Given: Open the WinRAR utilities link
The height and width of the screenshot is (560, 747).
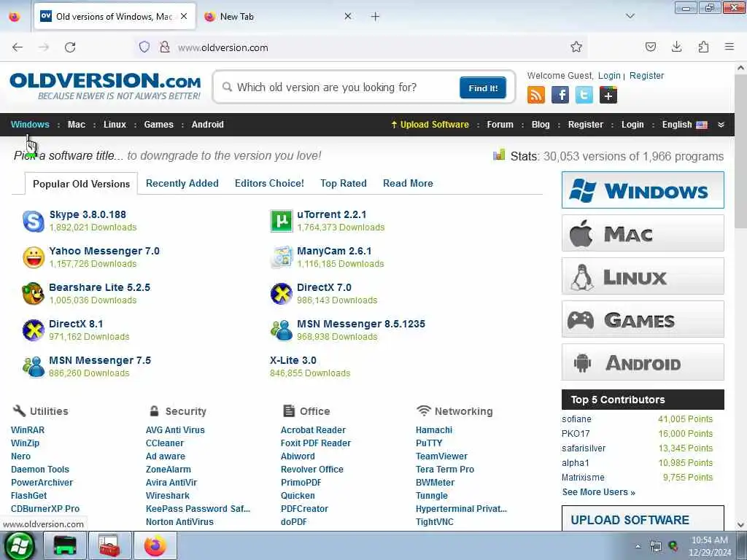Looking at the screenshot, I should pos(28,430).
